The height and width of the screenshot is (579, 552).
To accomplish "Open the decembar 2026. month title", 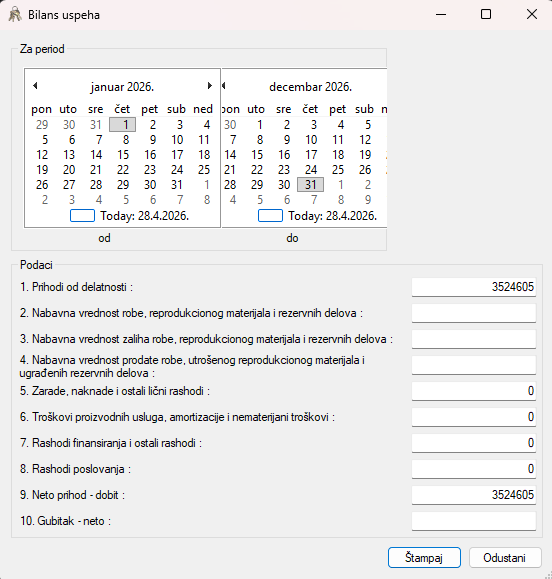I will pyautogui.click(x=311, y=87).
